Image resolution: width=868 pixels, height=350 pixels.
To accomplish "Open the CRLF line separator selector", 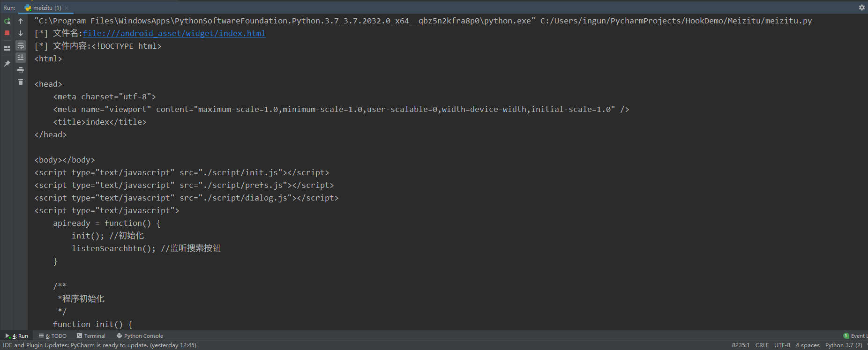I will pyautogui.click(x=762, y=345).
